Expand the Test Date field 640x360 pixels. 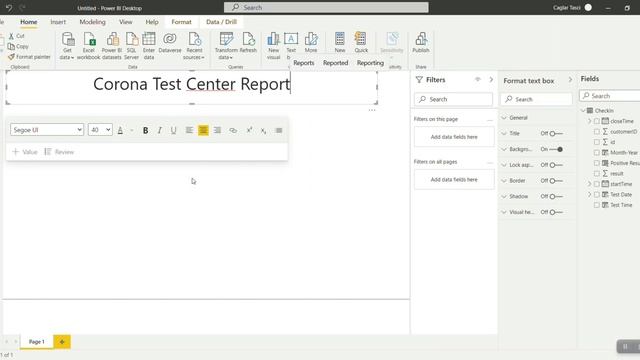(589, 195)
